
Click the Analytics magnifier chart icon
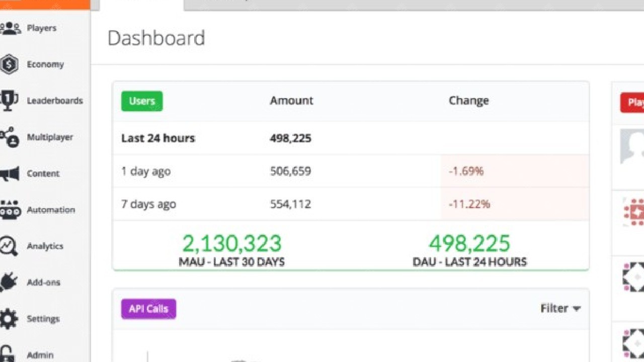9,246
